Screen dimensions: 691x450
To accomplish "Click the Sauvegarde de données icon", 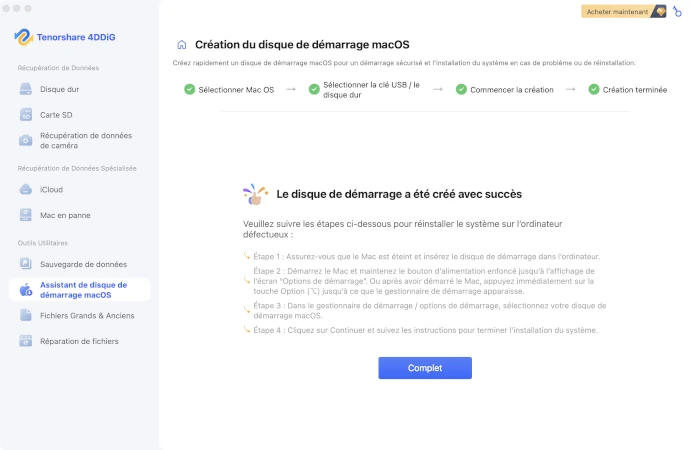I will click(x=26, y=264).
